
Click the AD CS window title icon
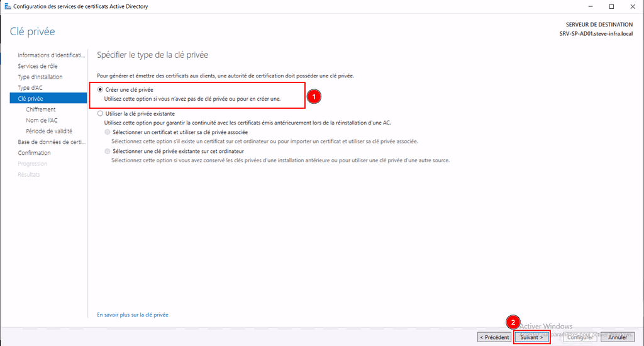7,6
